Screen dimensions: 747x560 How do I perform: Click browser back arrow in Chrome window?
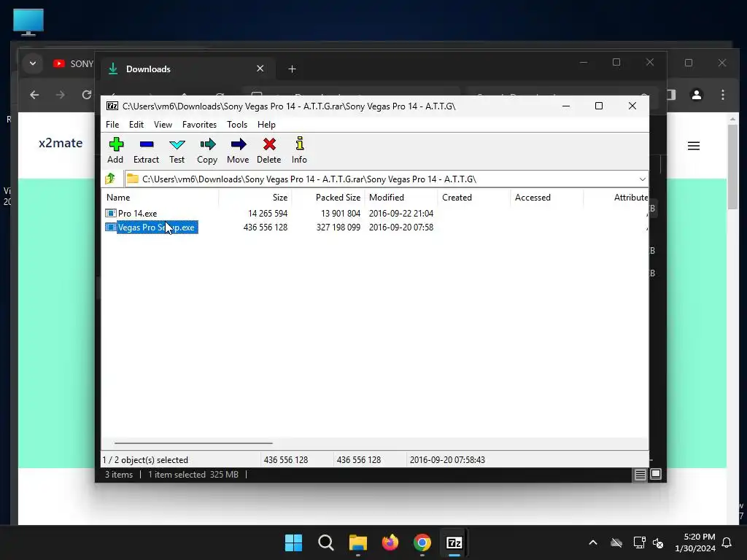click(34, 95)
